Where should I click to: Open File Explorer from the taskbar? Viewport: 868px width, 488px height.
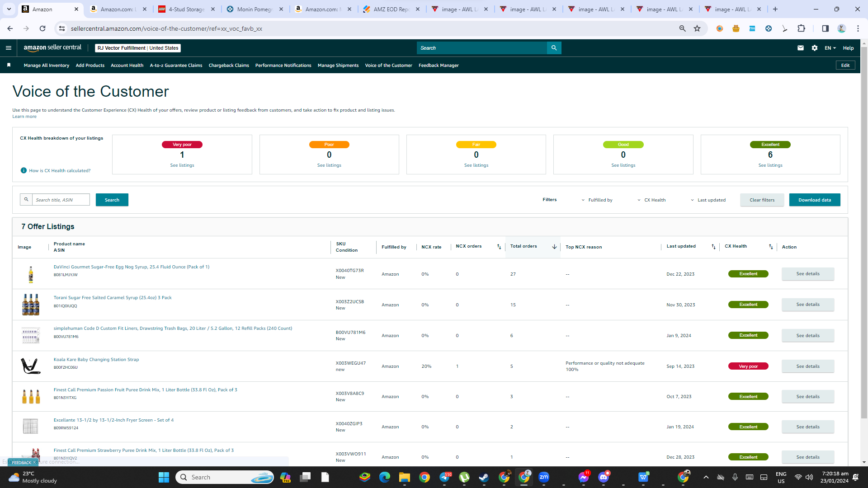[x=404, y=477]
